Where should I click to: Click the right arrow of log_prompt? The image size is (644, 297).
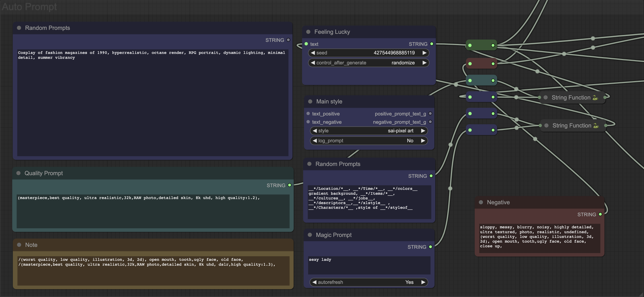pos(423,140)
